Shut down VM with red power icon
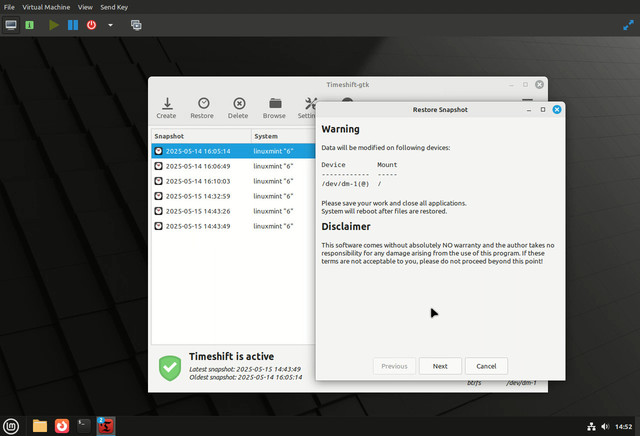Viewport: 640px width, 436px height. [91, 25]
